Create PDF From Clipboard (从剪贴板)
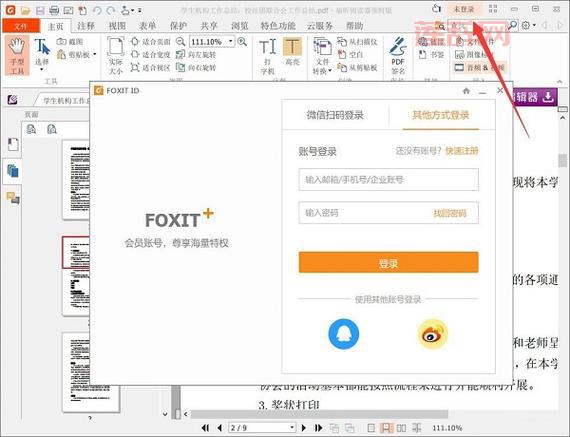 pyautogui.click(x=357, y=68)
